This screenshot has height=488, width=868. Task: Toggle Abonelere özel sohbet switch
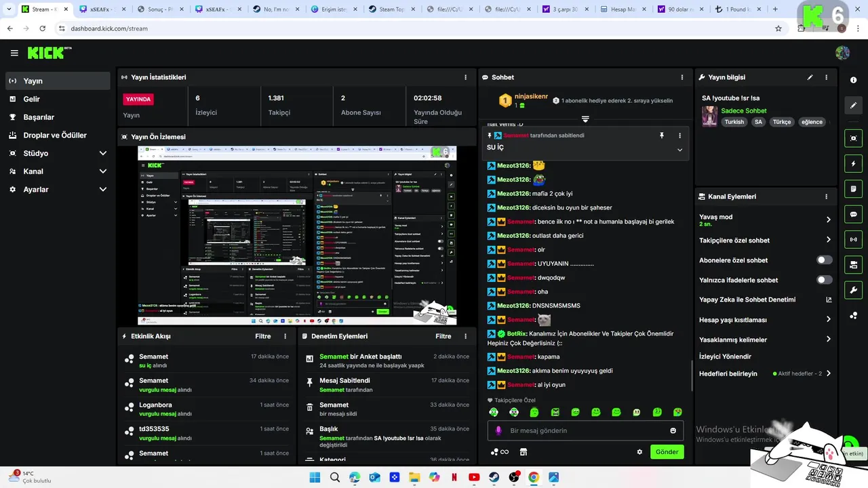(x=824, y=260)
